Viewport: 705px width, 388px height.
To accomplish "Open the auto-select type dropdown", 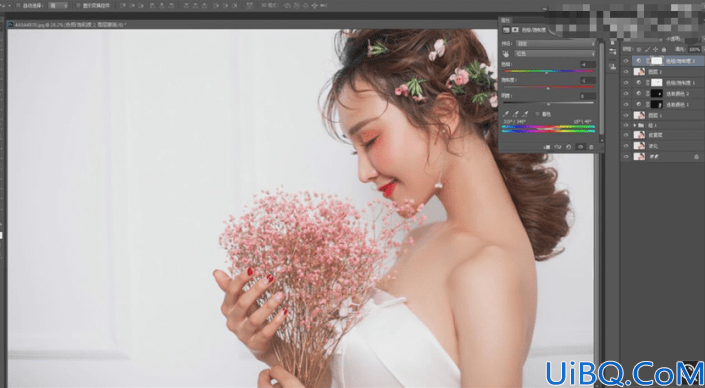I will click(x=58, y=5).
